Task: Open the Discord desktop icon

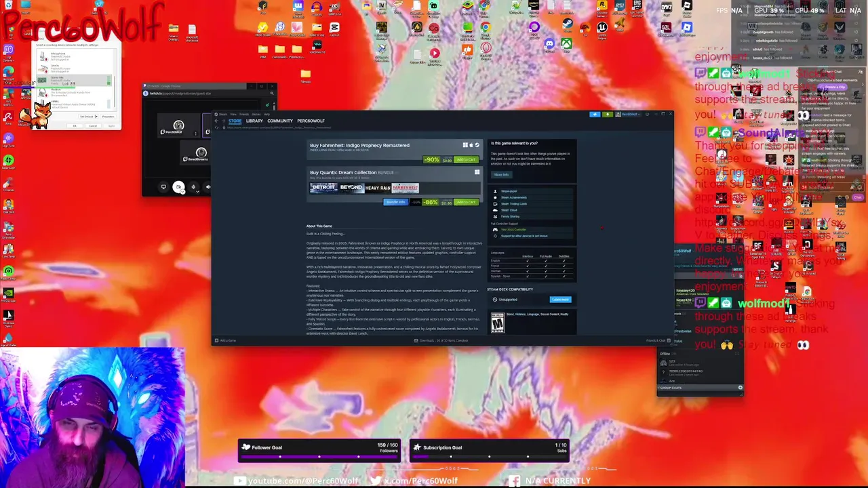Action: coord(549,43)
